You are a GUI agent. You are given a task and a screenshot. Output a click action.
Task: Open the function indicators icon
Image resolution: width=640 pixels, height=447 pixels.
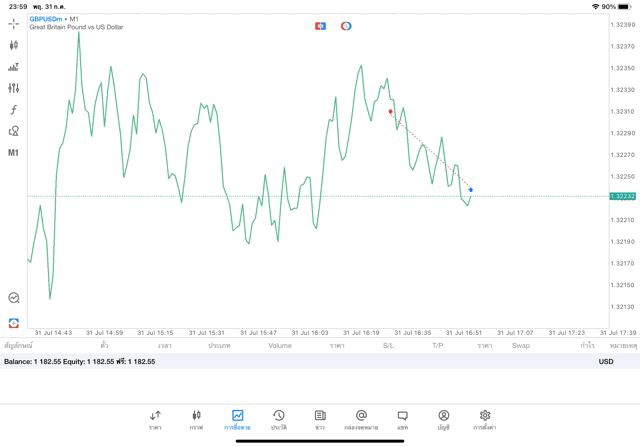pos(14,110)
